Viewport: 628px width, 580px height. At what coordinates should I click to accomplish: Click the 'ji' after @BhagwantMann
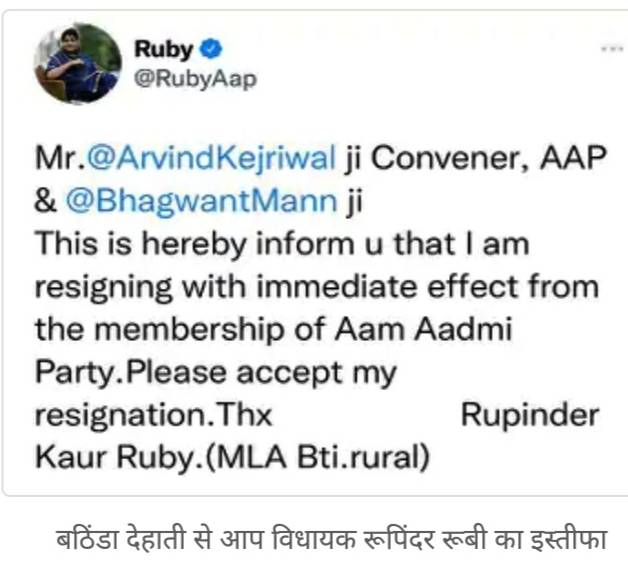click(x=354, y=201)
